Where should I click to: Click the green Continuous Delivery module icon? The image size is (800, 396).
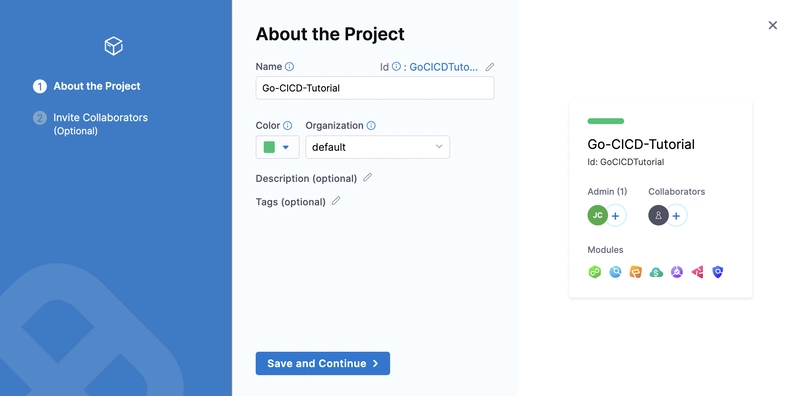[594, 272]
